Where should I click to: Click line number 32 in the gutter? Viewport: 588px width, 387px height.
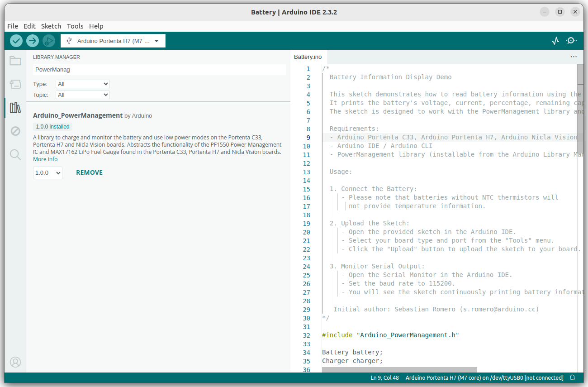[x=306, y=335]
